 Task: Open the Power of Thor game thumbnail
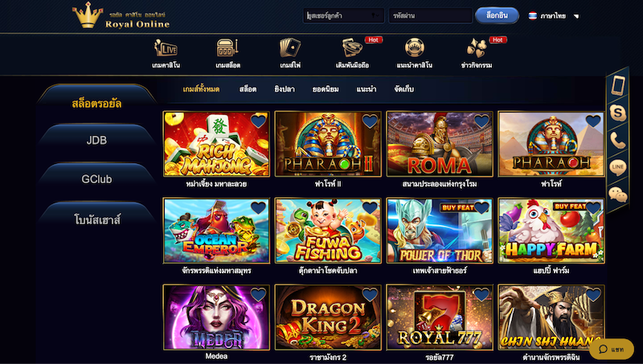pos(440,231)
